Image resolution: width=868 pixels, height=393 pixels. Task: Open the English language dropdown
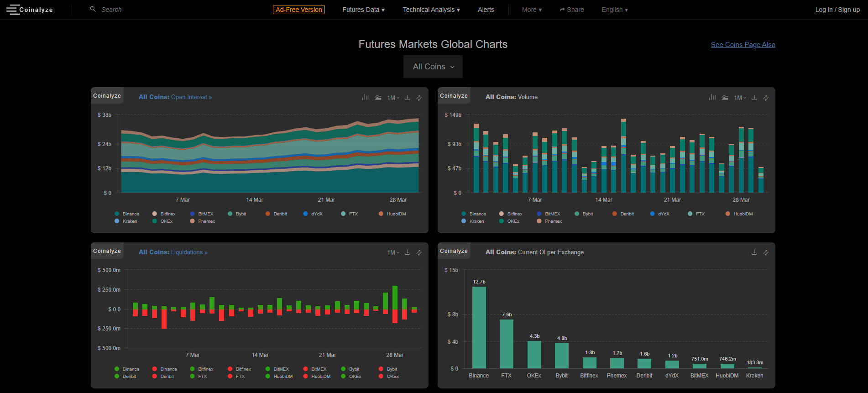pyautogui.click(x=615, y=10)
